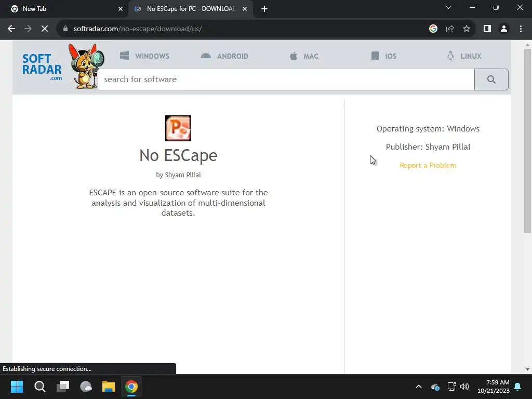Image resolution: width=532 pixels, height=399 pixels.
Task: Click the No ESCape app icon
Action: pos(178,128)
